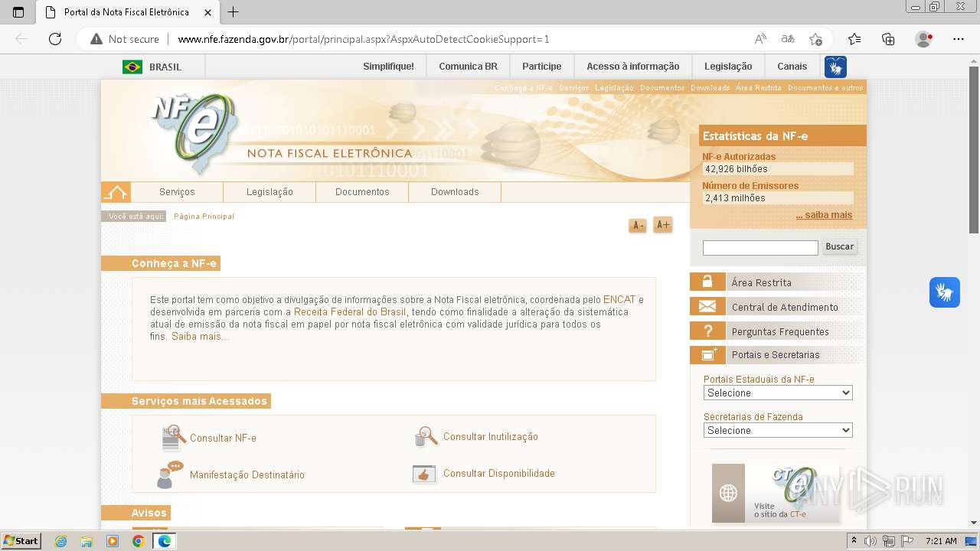
Task: Open the NF-e portal home icon
Action: click(x=116, y=192)
